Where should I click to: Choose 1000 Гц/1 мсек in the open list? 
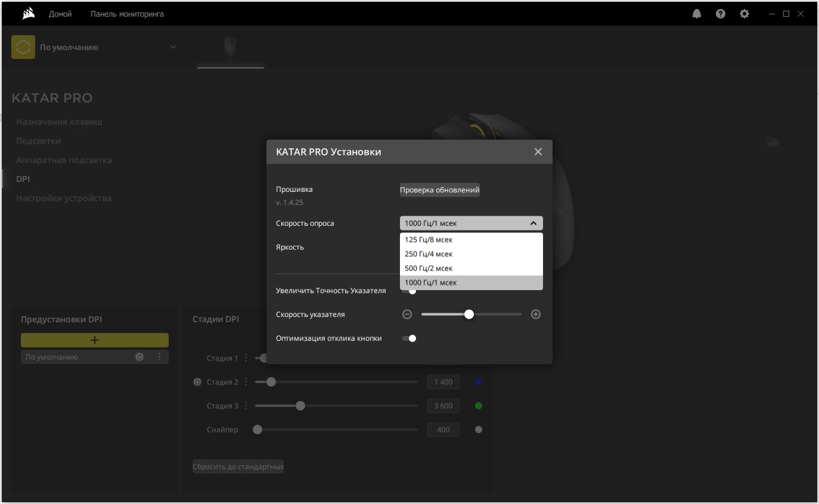coord(471,283)
